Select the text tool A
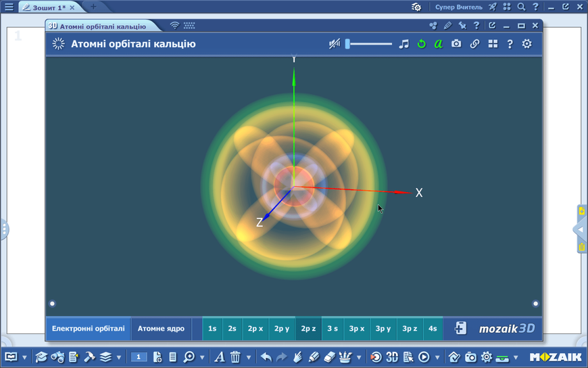This screenshot has width=588, height=368. coord(220,356)
